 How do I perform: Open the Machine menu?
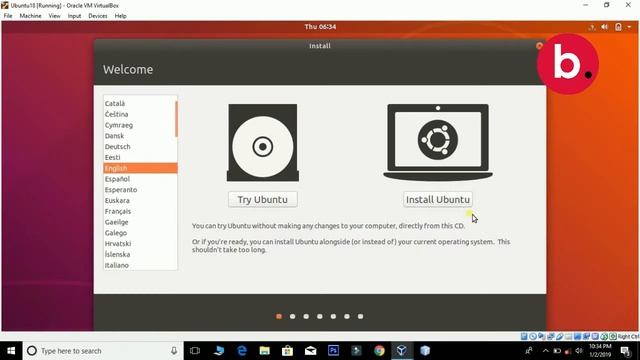(30, 16)
